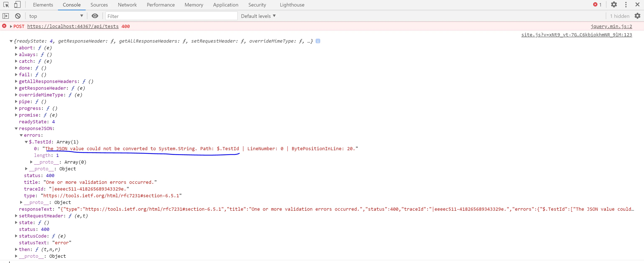Switch to the Sources tab
This screenshot has width=644, height=263.
point(99,5)
